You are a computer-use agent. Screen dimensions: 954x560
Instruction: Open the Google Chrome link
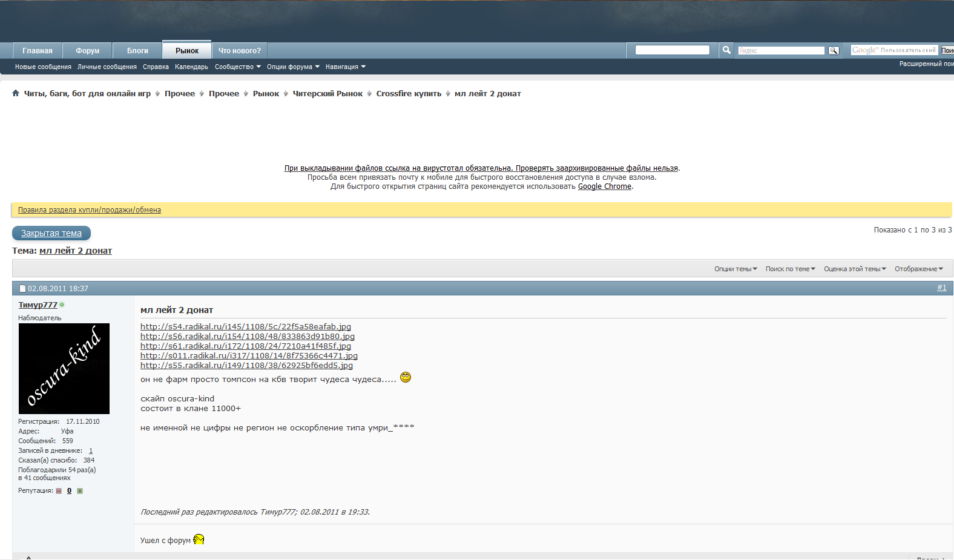click(x=605, y=186)
